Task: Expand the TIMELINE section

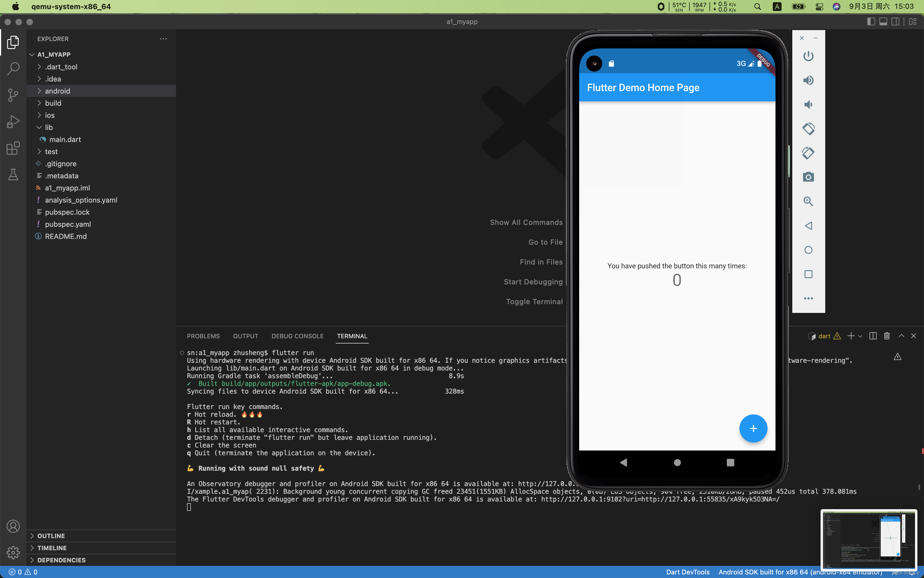Action: coord(101,548)
